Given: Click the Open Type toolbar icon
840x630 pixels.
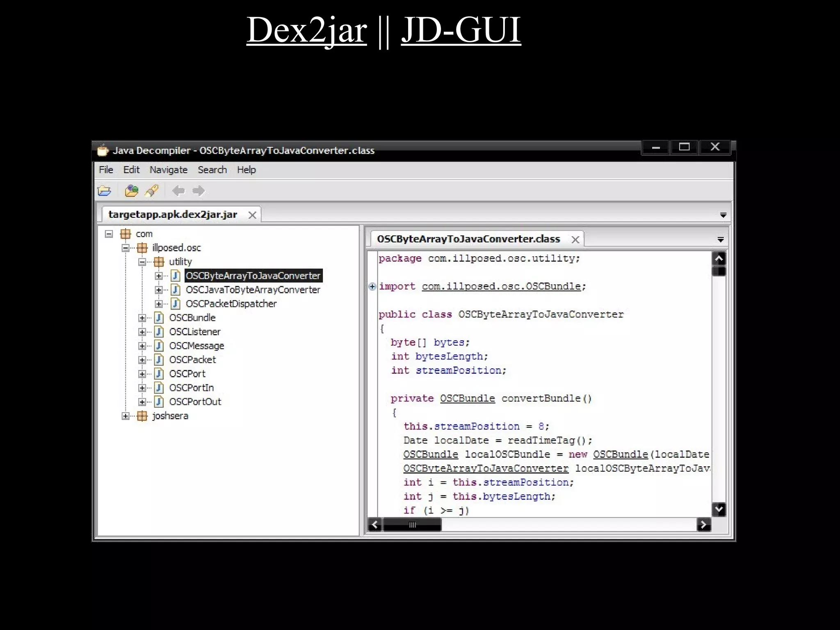Looking at the screenshot, I should (132, 191).
